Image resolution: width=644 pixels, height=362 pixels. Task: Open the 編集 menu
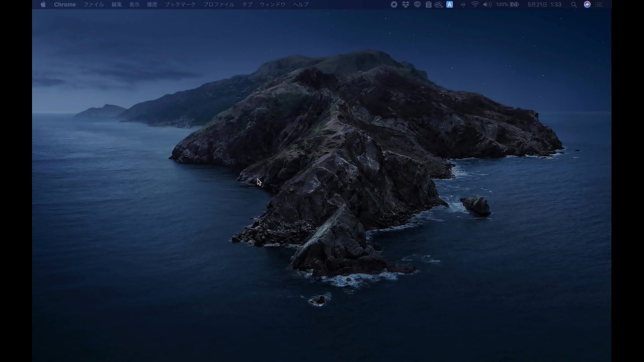[x=117, y=5]
